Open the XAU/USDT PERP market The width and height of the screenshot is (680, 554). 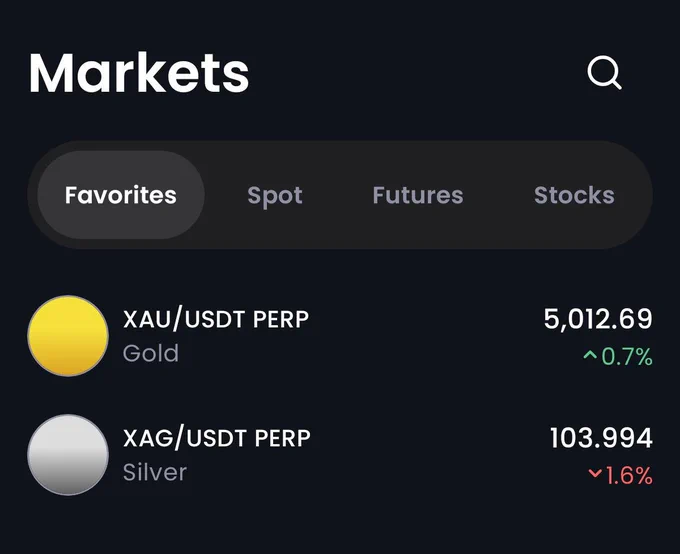pos(216,319)
